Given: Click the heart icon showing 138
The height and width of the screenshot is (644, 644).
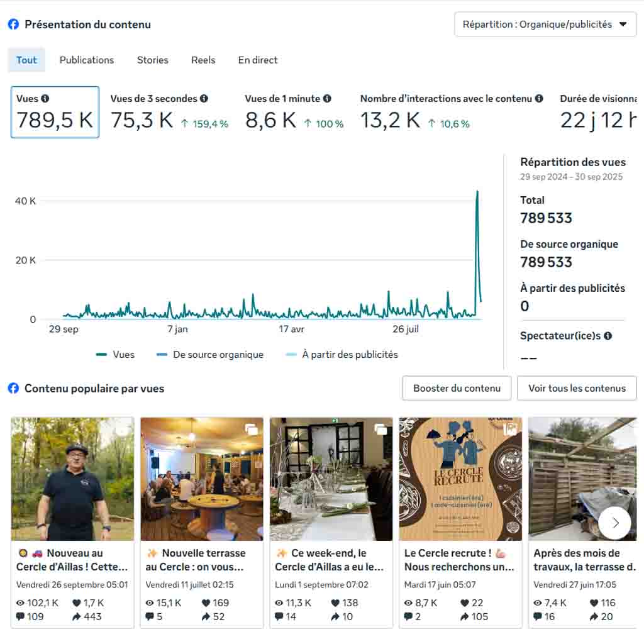Looking at the screenshot, I should pos(335,603).
